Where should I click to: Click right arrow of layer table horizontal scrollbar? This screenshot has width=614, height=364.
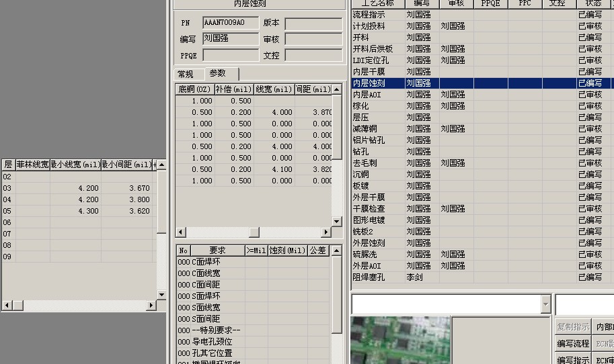[151, 306]
